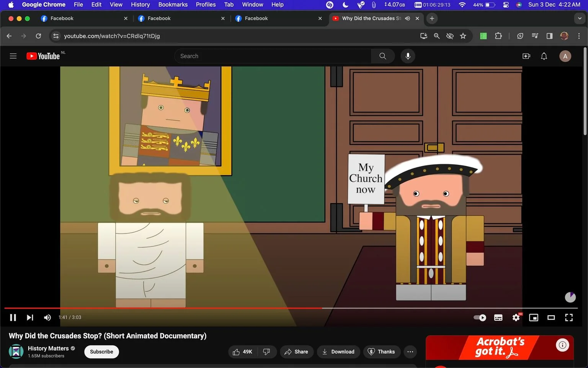The image size is (588, 368).
Task: Dislike this video
Action: (x=267, y=352)
